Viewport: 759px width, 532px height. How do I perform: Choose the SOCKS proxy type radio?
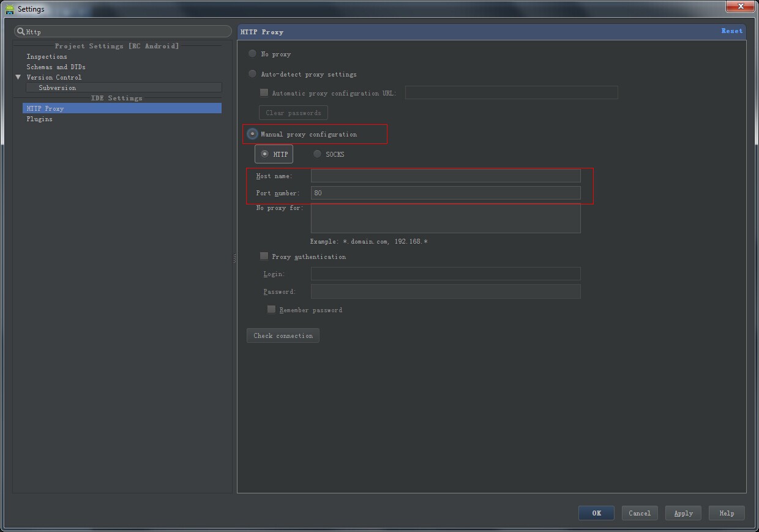tap(317, 154)
